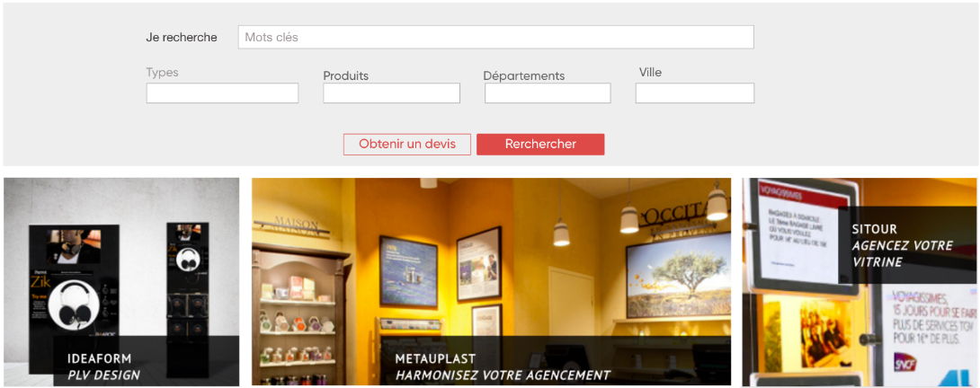Click the SNCF logo on poster
This screenshot has width=980, height=388.
[x=903, y=360]
